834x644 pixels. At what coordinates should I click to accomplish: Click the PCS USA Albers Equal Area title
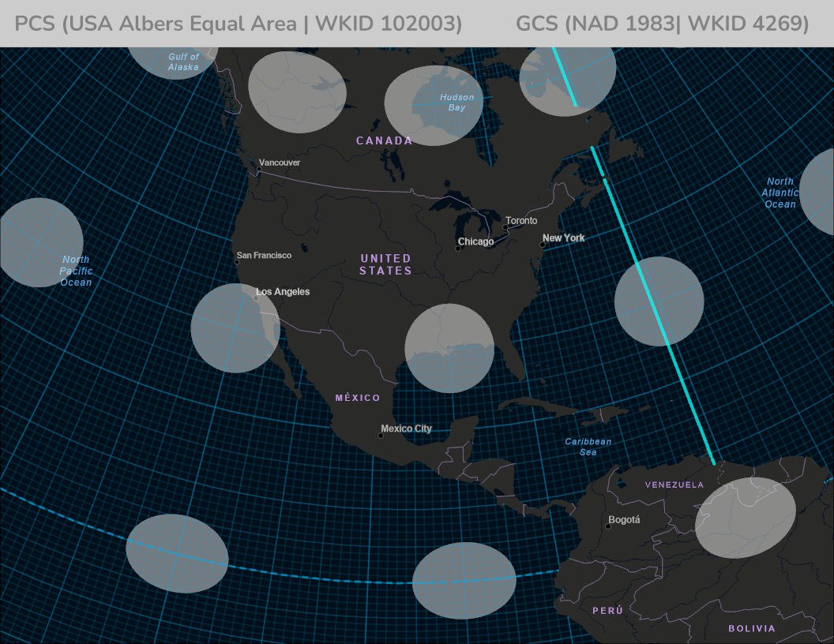(x=238, y=24)
